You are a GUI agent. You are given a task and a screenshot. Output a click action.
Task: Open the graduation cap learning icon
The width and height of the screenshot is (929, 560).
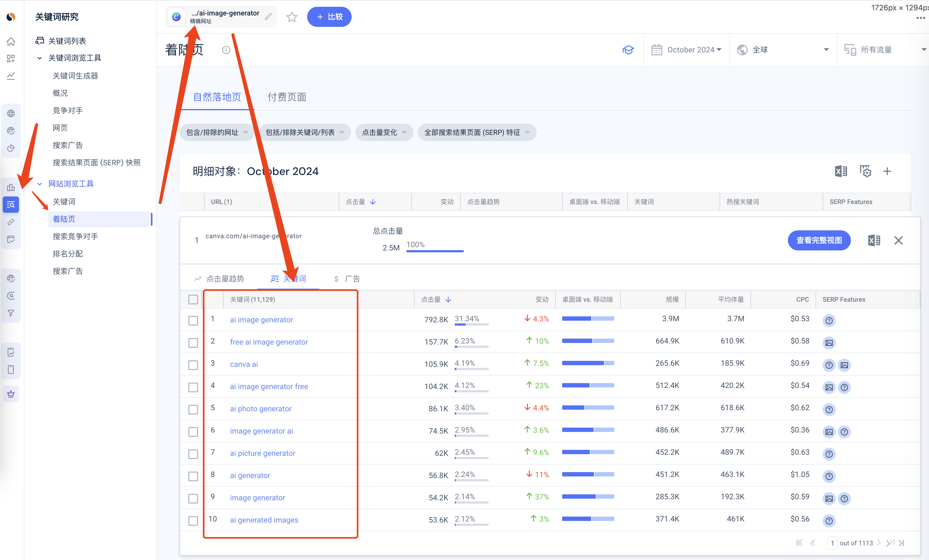coord(628,50)
